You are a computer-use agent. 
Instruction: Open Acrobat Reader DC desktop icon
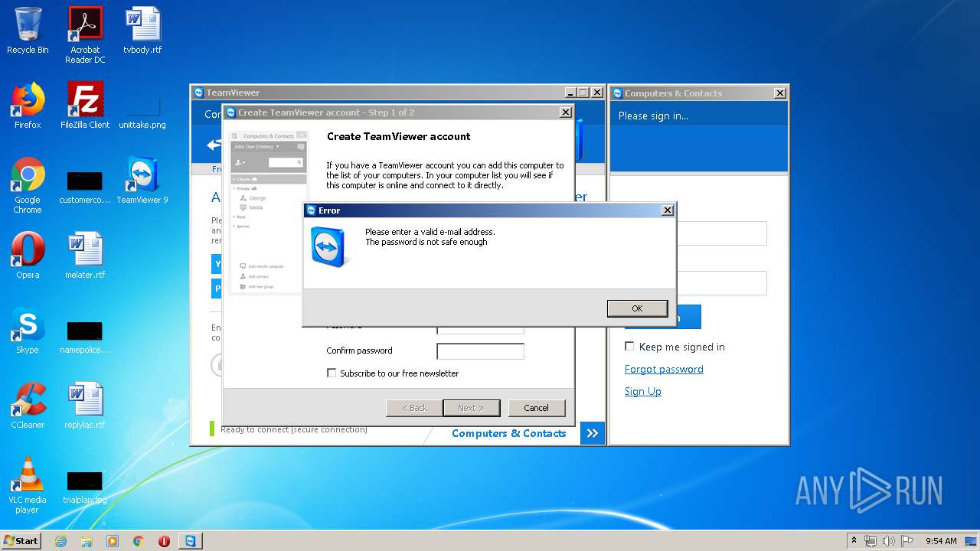(85, 35)
